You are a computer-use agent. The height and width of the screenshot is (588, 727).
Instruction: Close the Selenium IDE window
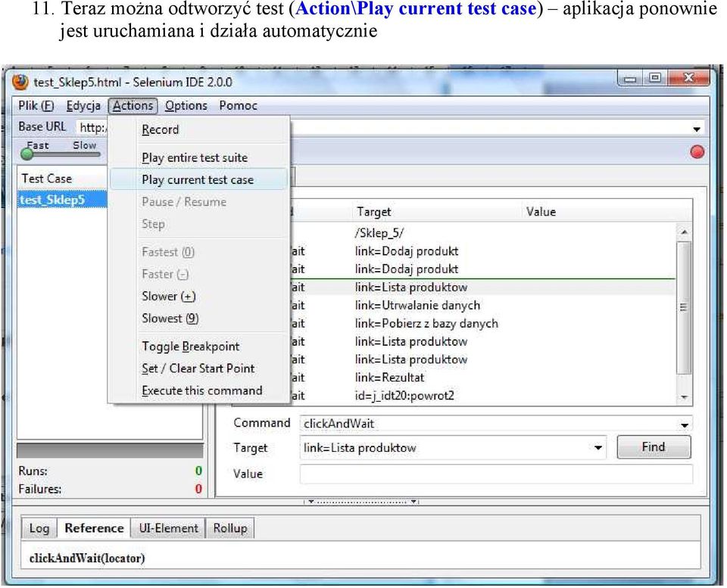688,78
